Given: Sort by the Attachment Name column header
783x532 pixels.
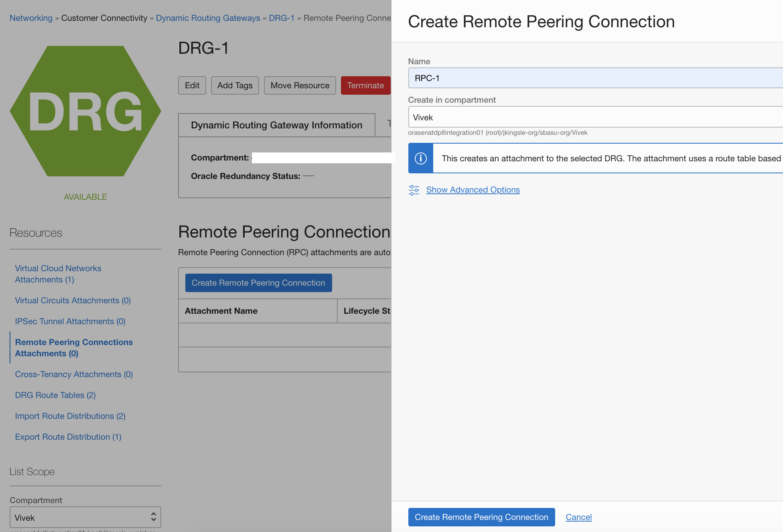Looking at the screenshot, I should point(221,311).
